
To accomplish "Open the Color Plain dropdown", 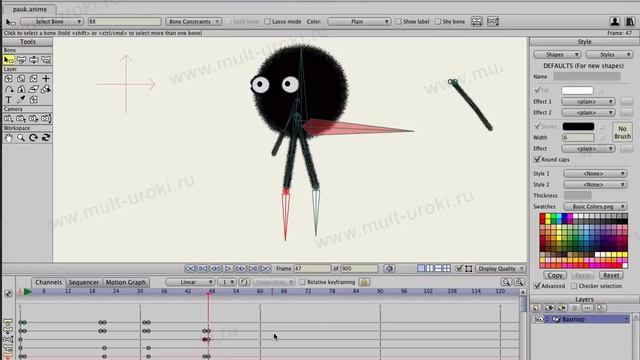I will [x=359, y=21].
